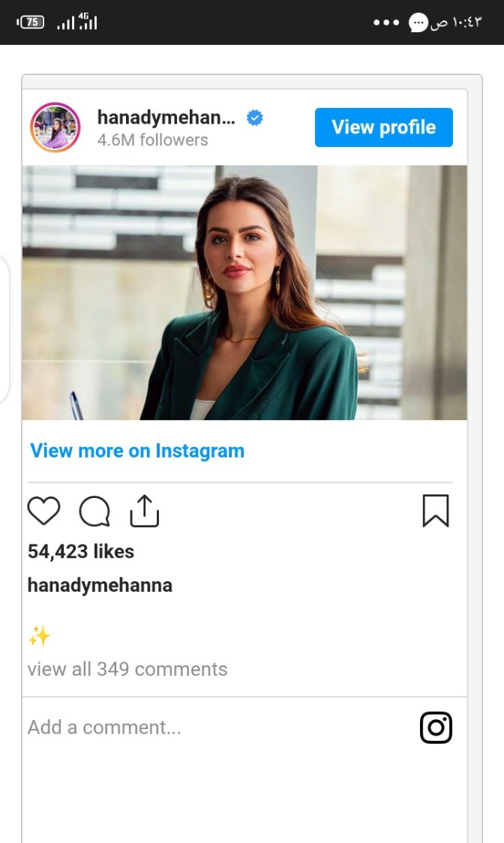Open the embedded post photo

point(244,292)
